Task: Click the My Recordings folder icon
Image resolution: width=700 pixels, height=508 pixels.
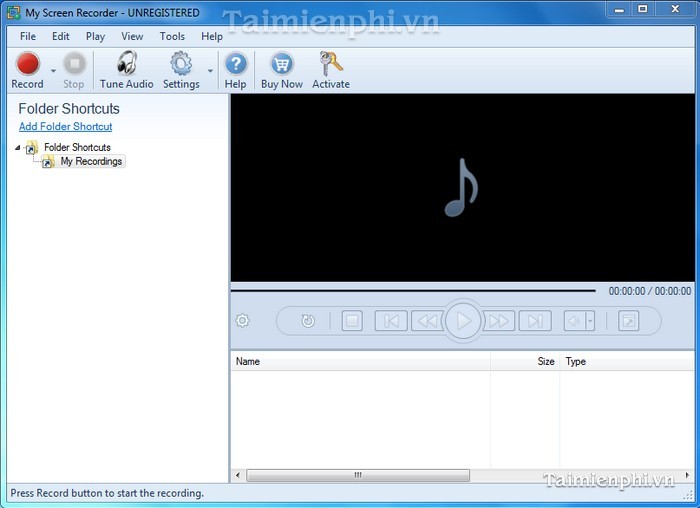Action: [48, 162]
